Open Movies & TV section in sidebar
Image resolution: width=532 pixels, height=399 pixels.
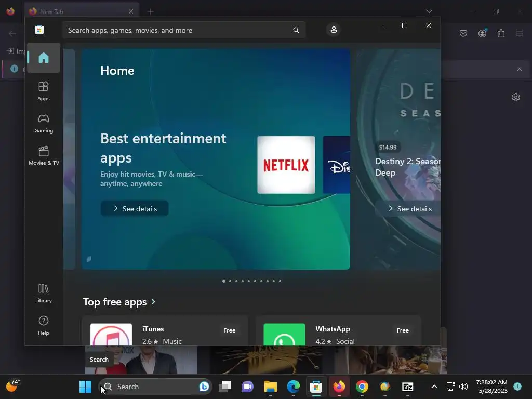(x=44, y=156)
